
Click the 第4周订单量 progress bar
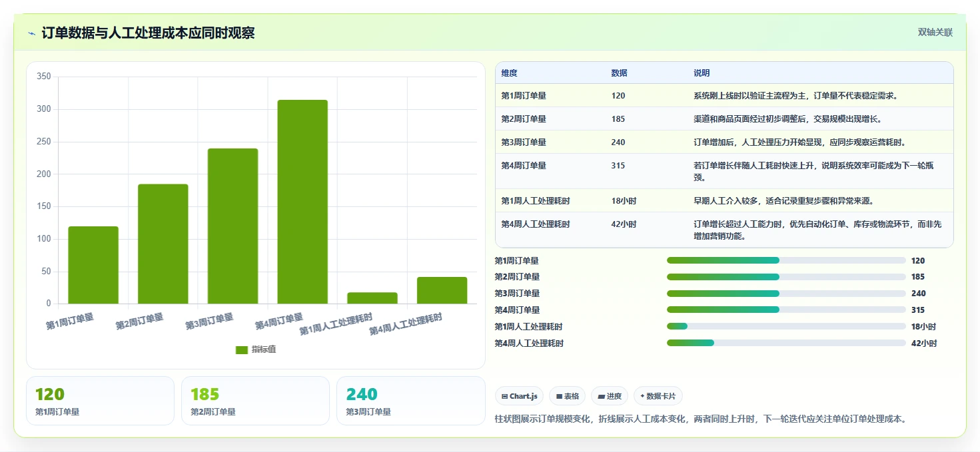(786, 310)
